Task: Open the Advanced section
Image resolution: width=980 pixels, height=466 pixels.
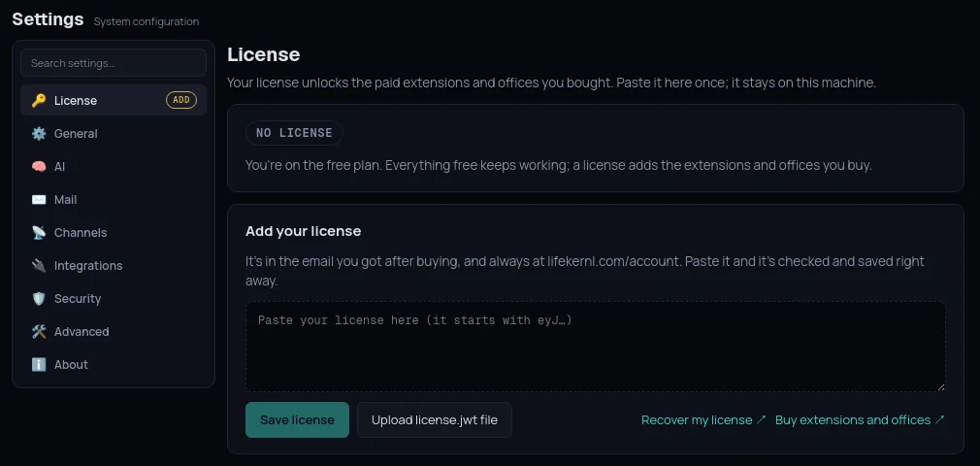Action: (x=114, y=331)
